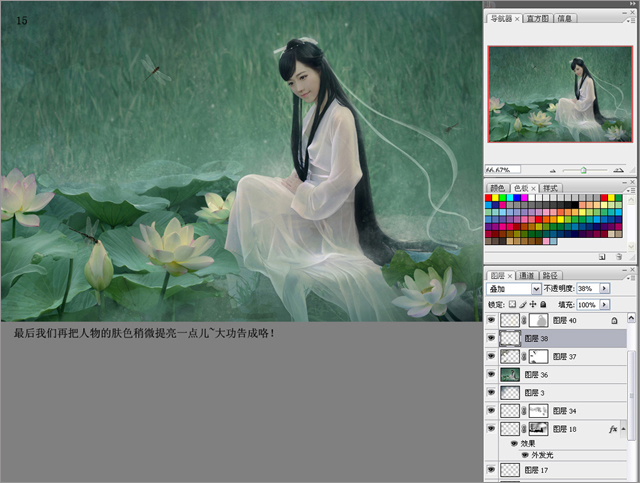Toggle visibility of 图层 34
The image size is (640, 483).
(491, 410)
